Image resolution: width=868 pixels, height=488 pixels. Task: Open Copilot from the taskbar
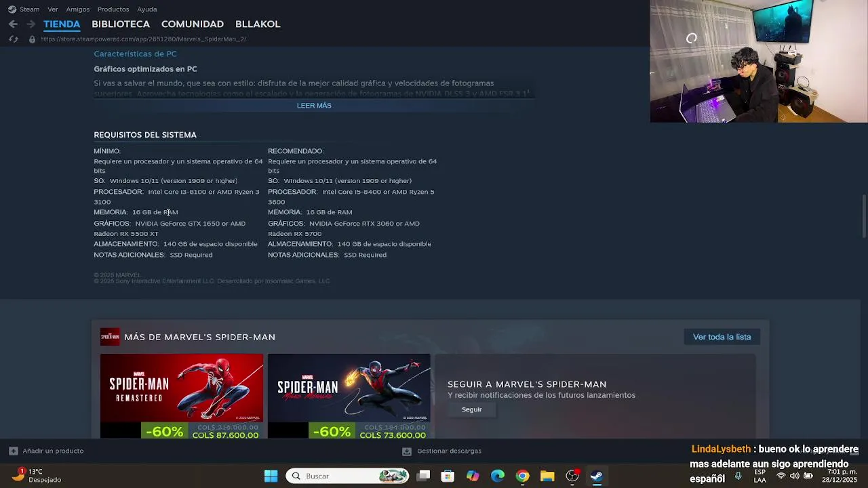473,476
